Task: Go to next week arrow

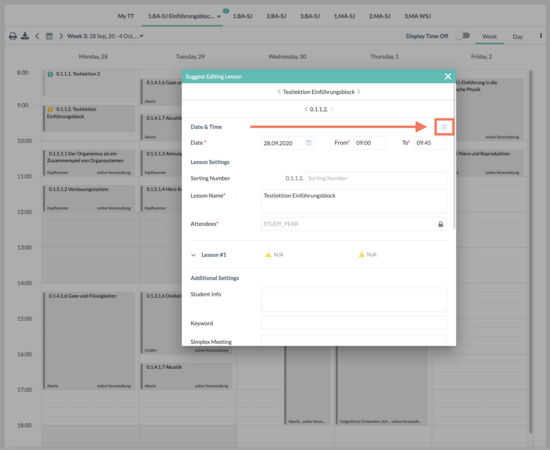Action: pyautogui.click(x=61, y=36)
